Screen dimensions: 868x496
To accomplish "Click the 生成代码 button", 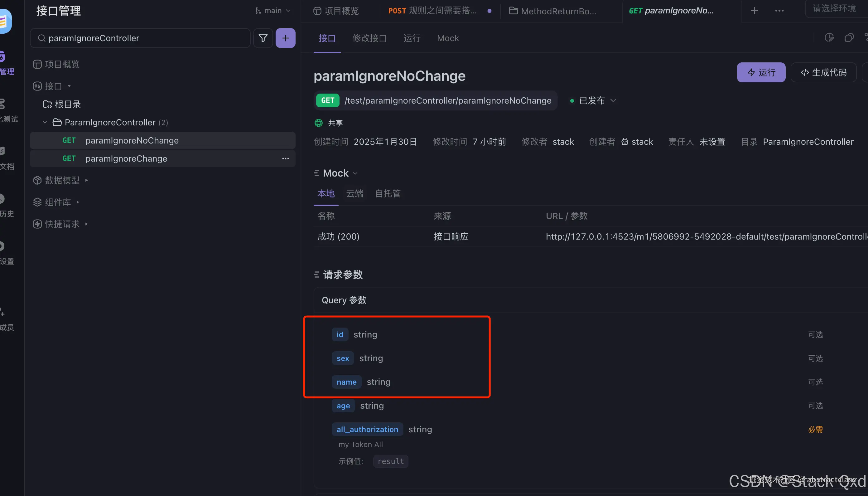I will [824, 72].
